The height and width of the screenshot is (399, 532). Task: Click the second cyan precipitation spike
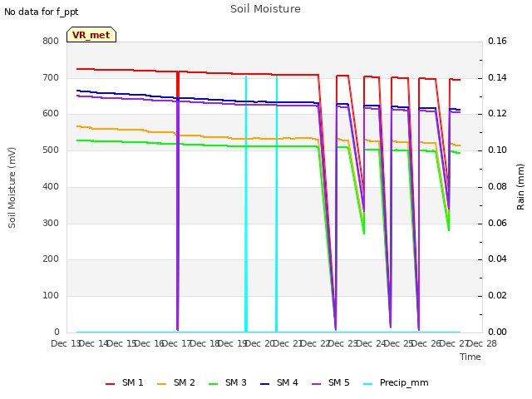(x=277, y=204)
